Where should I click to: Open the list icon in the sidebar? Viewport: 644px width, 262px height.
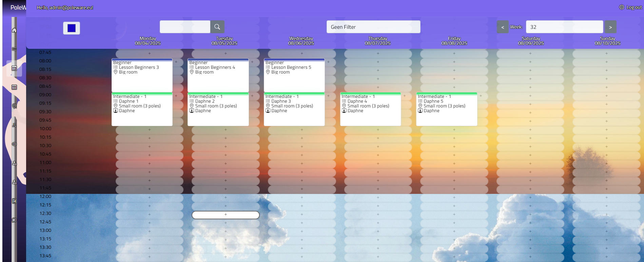click(14, 49)
